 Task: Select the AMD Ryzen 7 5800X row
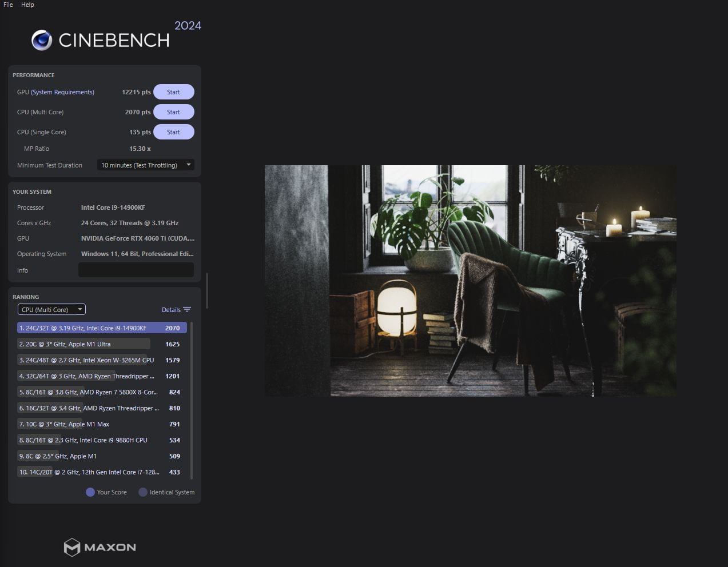[102, 392]
